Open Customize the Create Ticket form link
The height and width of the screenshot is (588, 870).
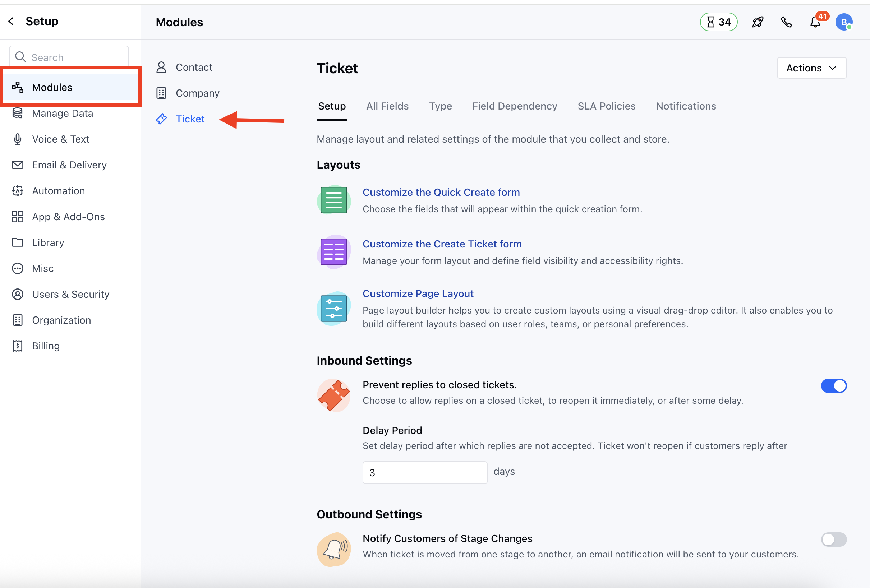[442, 244]
